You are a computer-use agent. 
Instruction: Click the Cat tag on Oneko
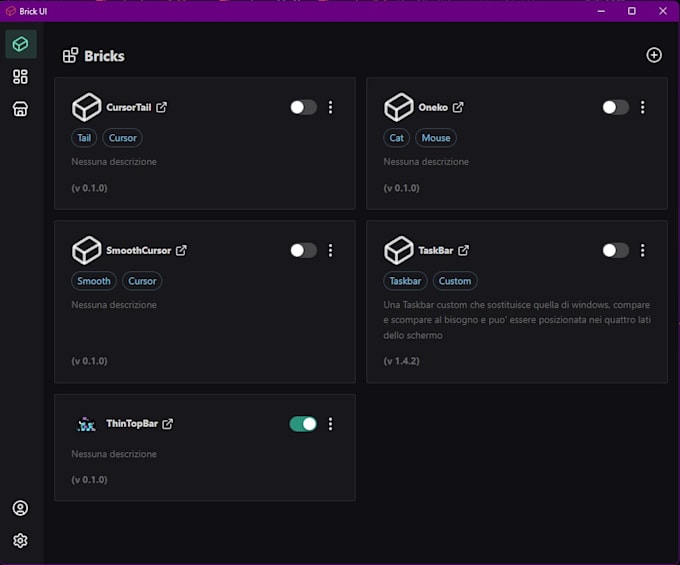396,138
